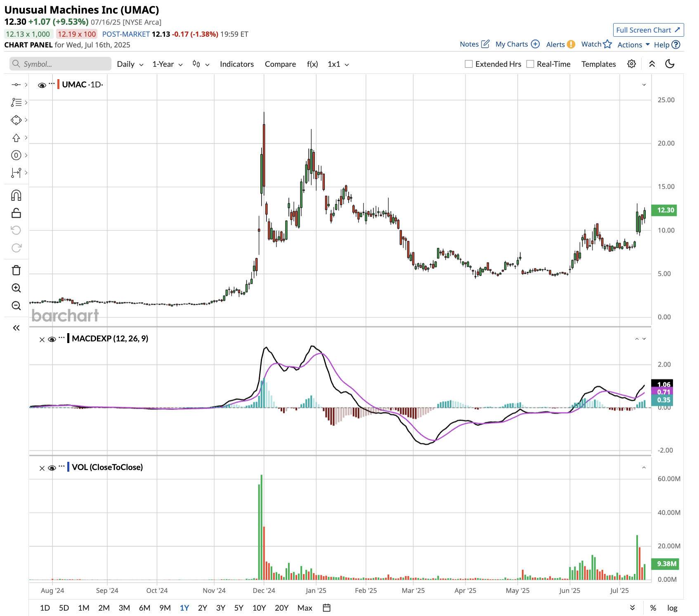Viewport: 699px width, 616px height.
Task: Open the Templates menu
Action: tap(598, 64)
